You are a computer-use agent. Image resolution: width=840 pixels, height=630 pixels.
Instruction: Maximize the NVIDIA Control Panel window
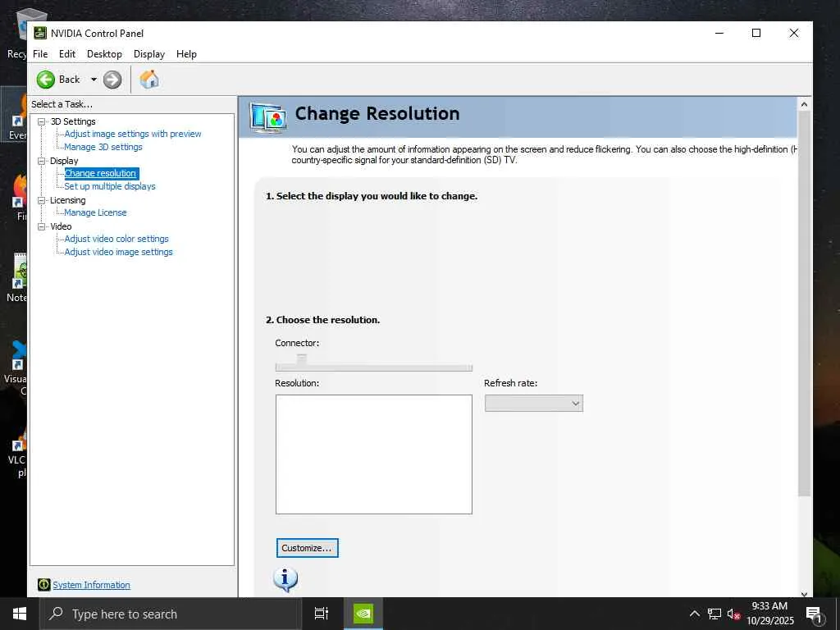[756, 33]
